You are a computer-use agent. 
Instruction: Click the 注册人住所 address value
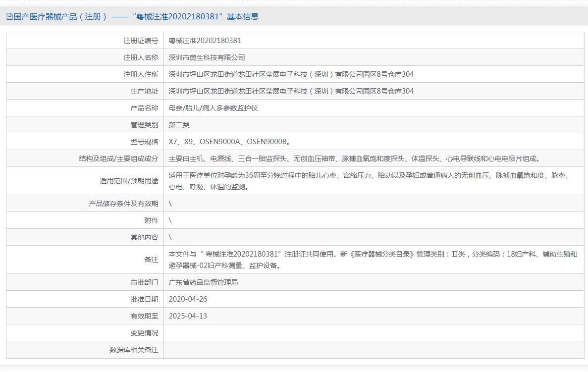[x=291, y=74]
